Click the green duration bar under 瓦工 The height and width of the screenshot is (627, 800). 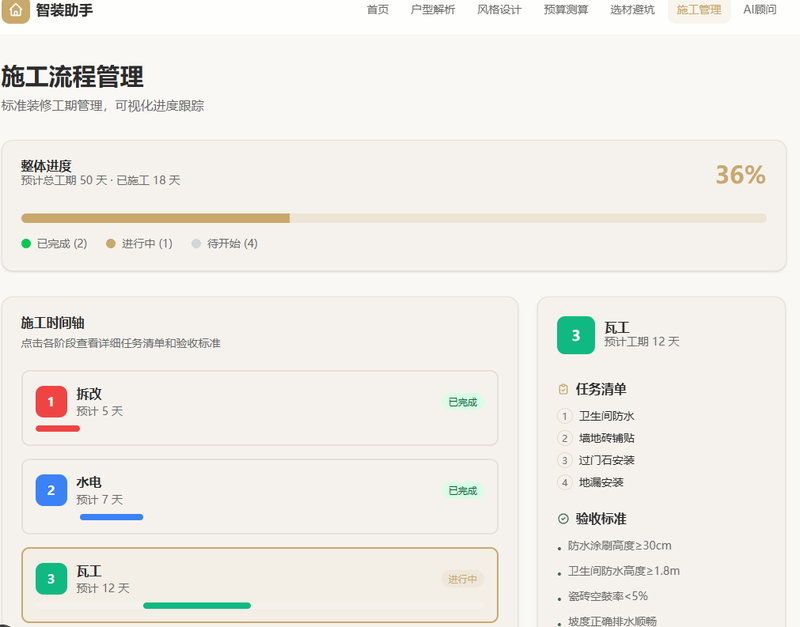pyautogui.click(x=197, y=606)
